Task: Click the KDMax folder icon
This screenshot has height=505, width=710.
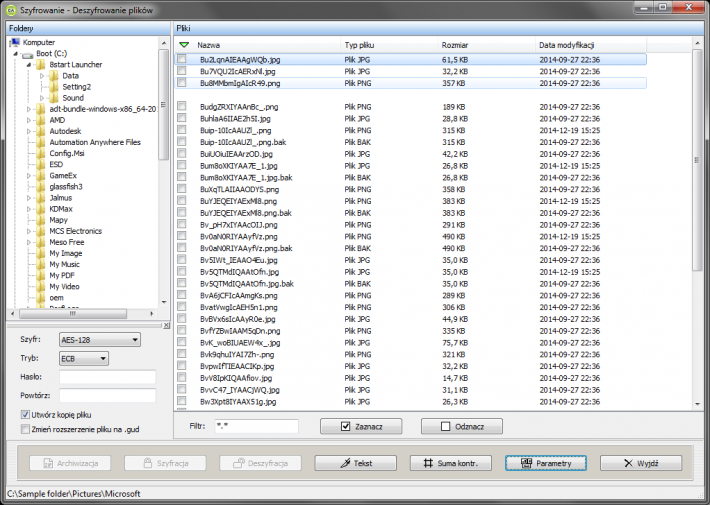Action: pyautogui.click(x=41, y=209)
